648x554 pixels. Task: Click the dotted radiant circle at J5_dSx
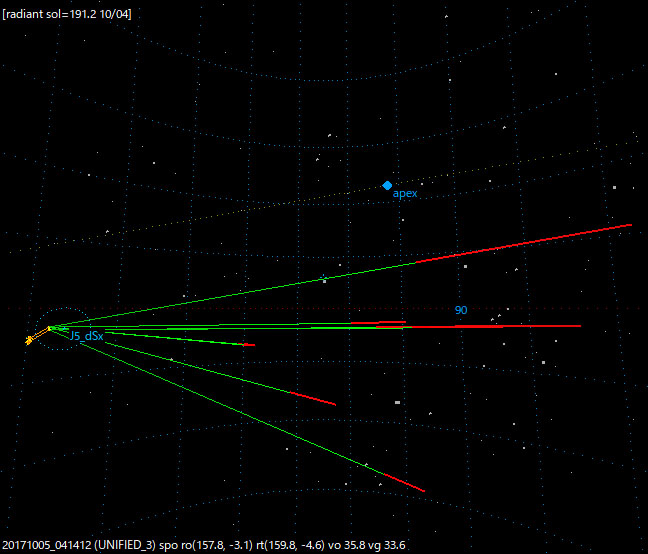63,329
